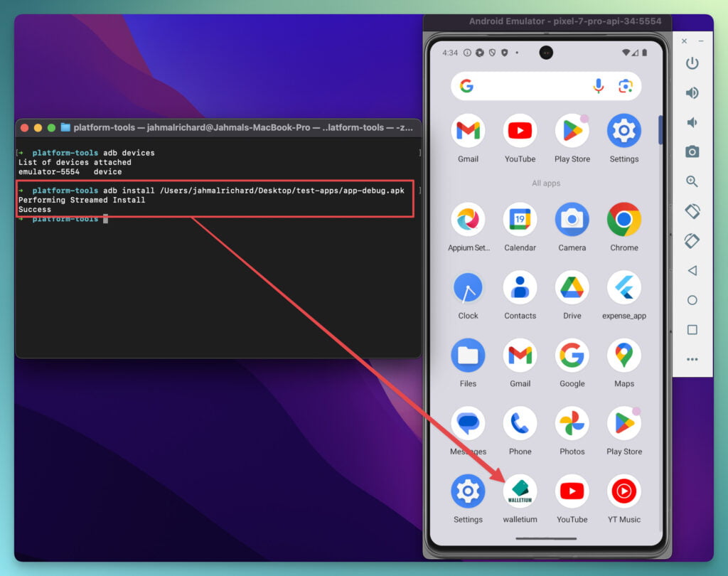Click the Android Emulator window title bar

click(x=547, y=22)
